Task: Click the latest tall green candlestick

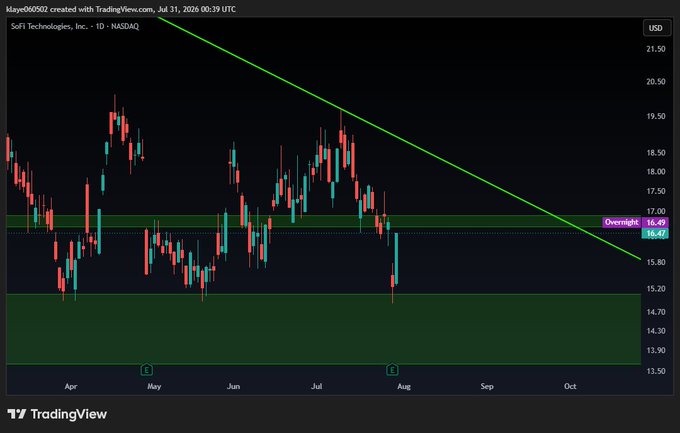Action: click(x=396, y=259)
